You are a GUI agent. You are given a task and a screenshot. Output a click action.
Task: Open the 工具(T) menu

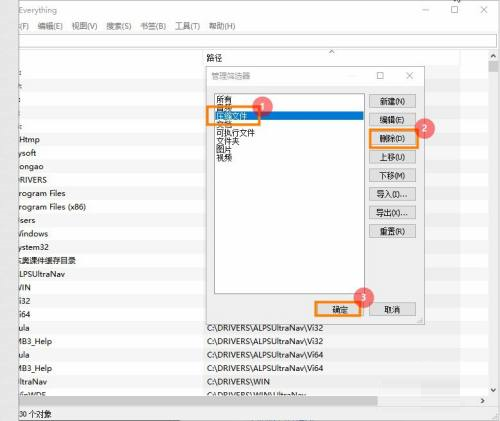tap(187, 26)
